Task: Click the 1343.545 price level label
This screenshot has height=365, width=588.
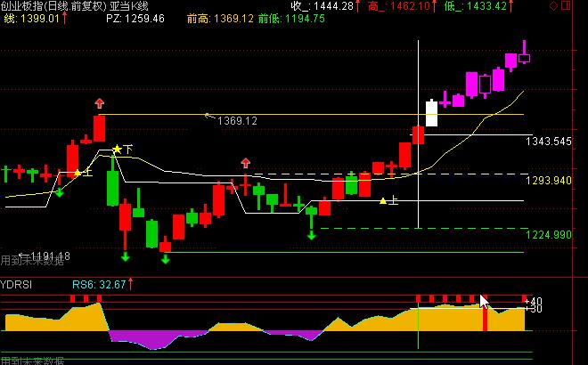Action: pos(548,141)
